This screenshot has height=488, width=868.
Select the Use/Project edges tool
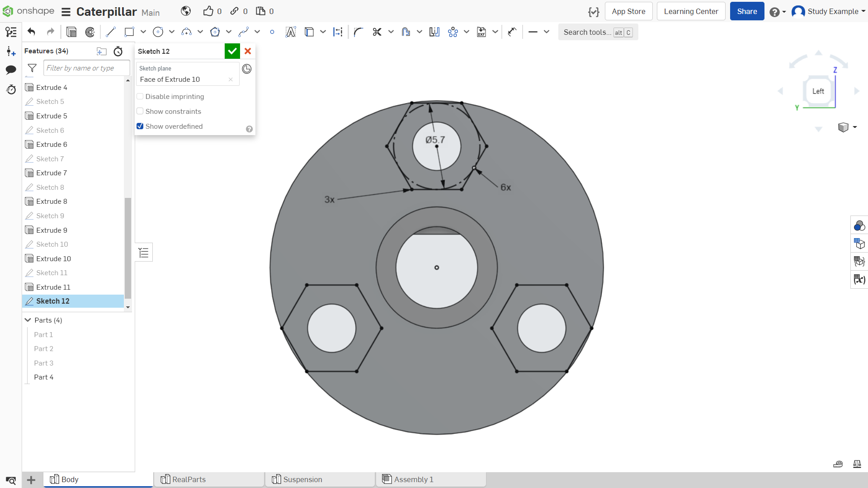[309, 32]
